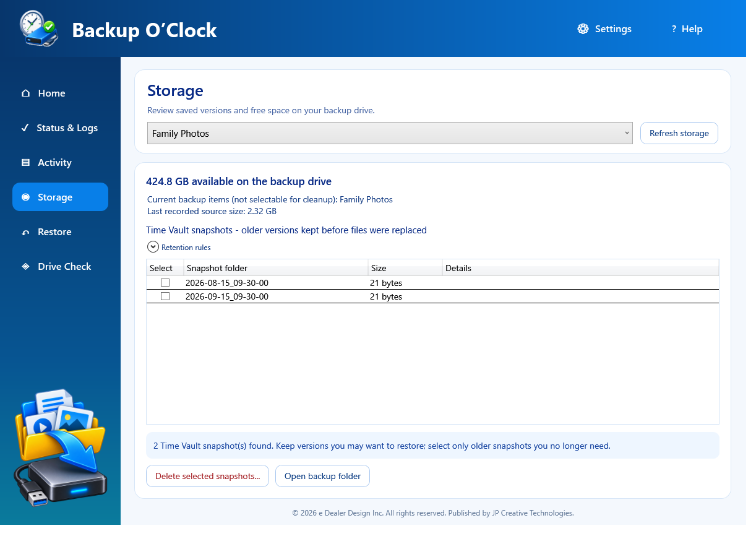Open the Family Photos backup dropdown
The width and height of the screenshot is (756, 549).
click(x=390, y=133)
